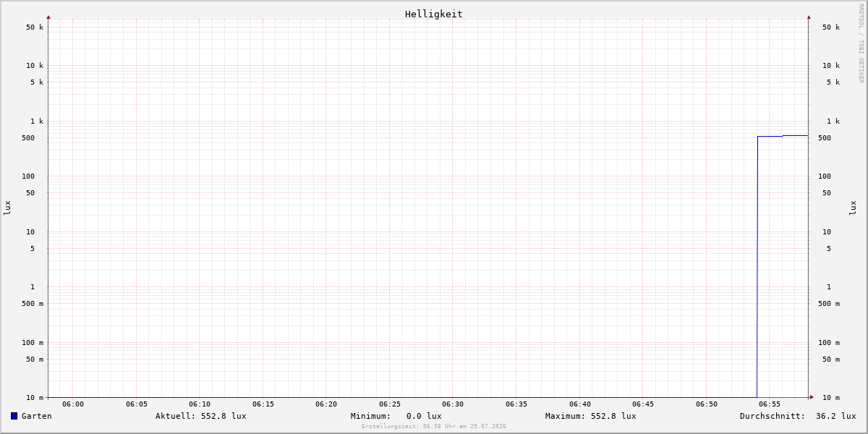Image resolution: width=868 pixels, height=434 pixels.
Task: Click the 06:55 time axis label
Action: (x=770, y=404)
